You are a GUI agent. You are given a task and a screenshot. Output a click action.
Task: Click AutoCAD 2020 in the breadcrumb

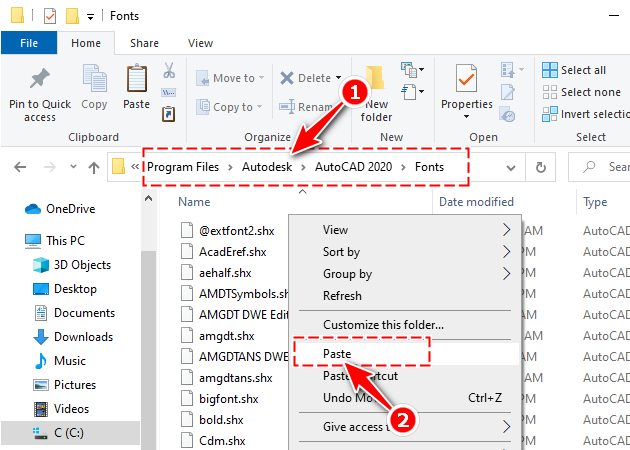coord(353,167)
